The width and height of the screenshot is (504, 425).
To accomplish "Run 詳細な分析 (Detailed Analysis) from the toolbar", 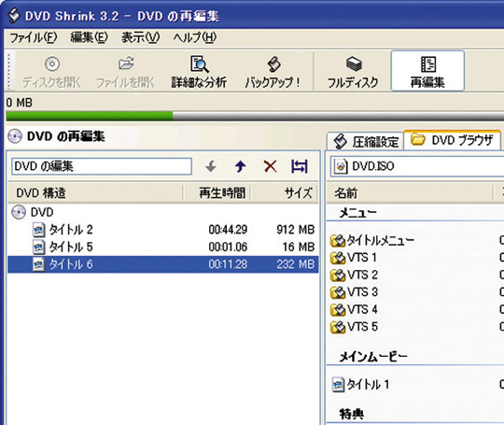I will tap(199, 71).
